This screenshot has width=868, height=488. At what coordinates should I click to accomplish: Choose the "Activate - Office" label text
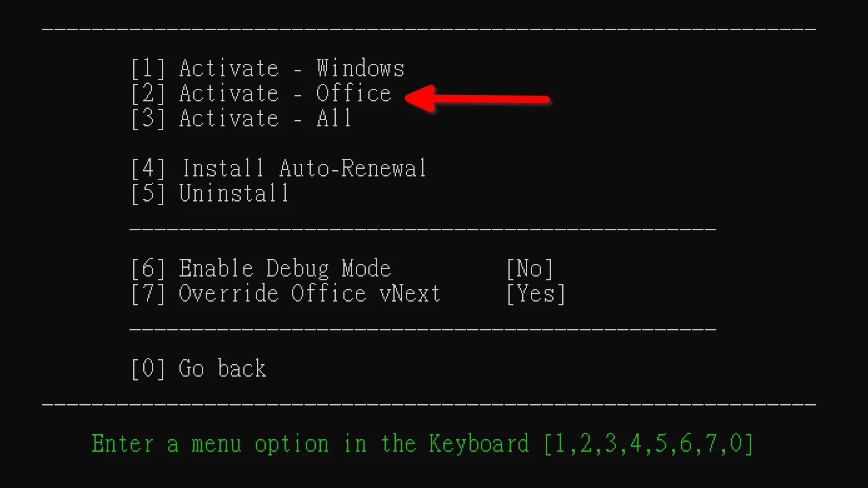[x=285, y=93]
